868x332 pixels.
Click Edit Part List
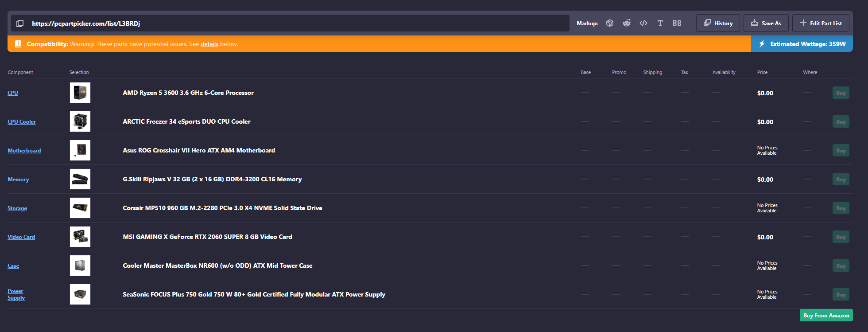pos(821,23)
